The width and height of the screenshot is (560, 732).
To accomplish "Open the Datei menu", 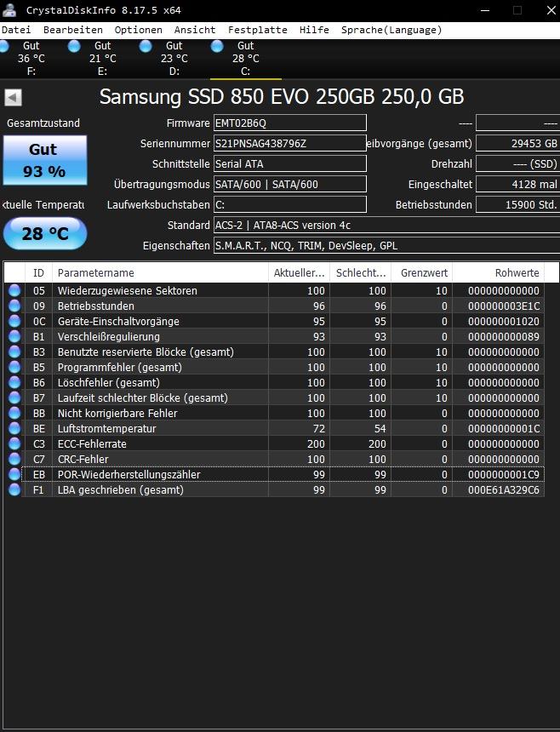I will point(16,30).
